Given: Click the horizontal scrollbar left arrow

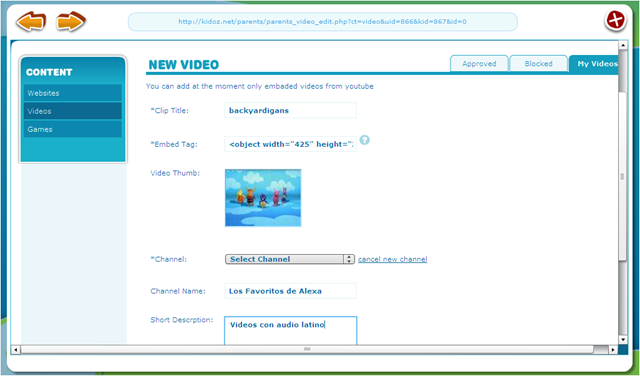Looking at the screenshot, I should [16, 349].
